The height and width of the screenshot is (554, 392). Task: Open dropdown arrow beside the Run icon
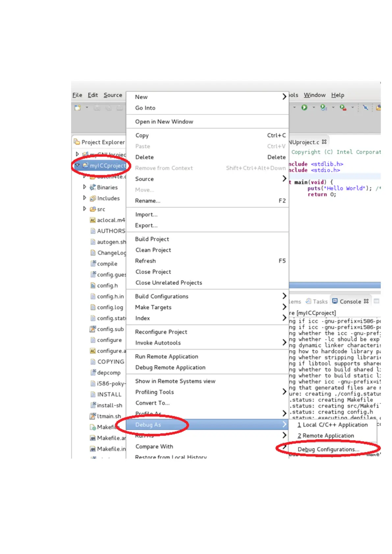[x=314, y=107]
